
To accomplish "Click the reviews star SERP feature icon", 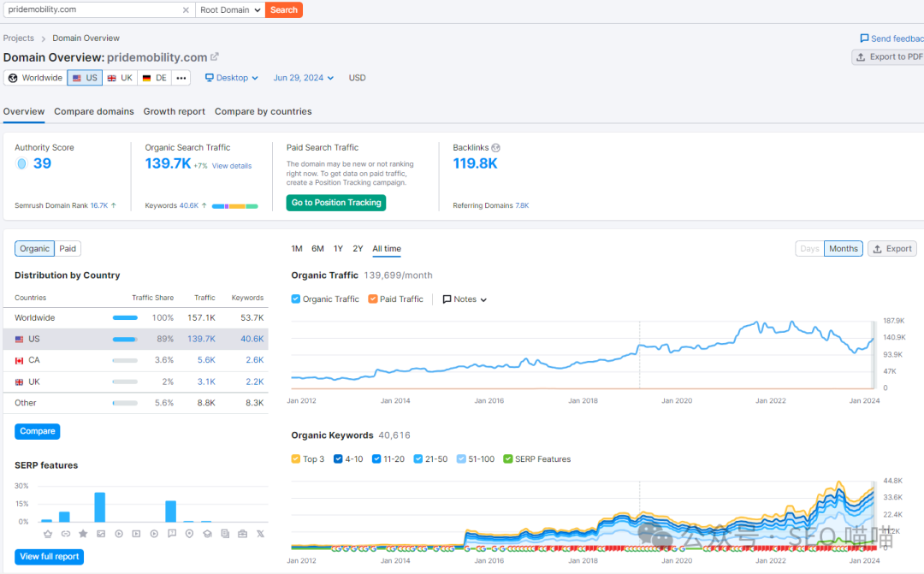I will click(83, 534).
